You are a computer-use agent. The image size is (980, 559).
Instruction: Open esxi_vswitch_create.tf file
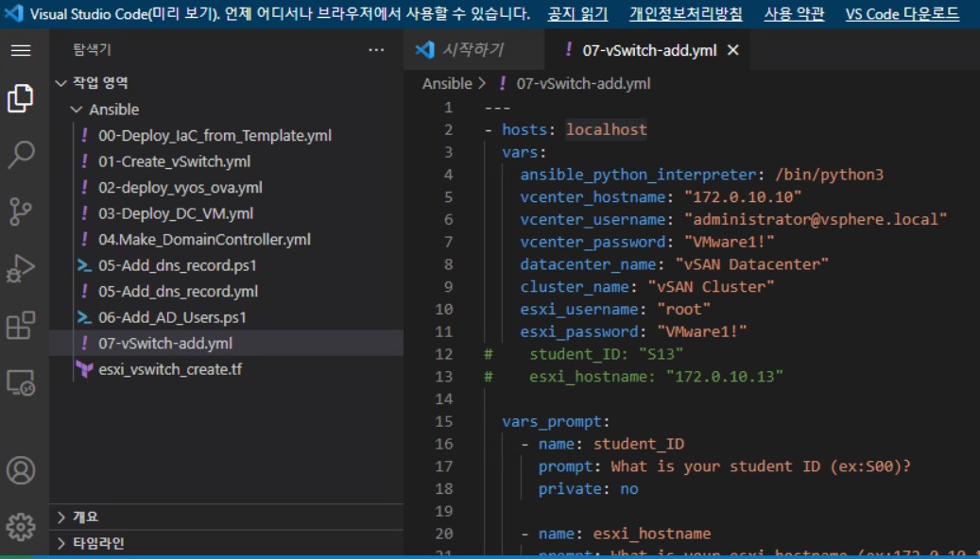[x=170, y=369]
